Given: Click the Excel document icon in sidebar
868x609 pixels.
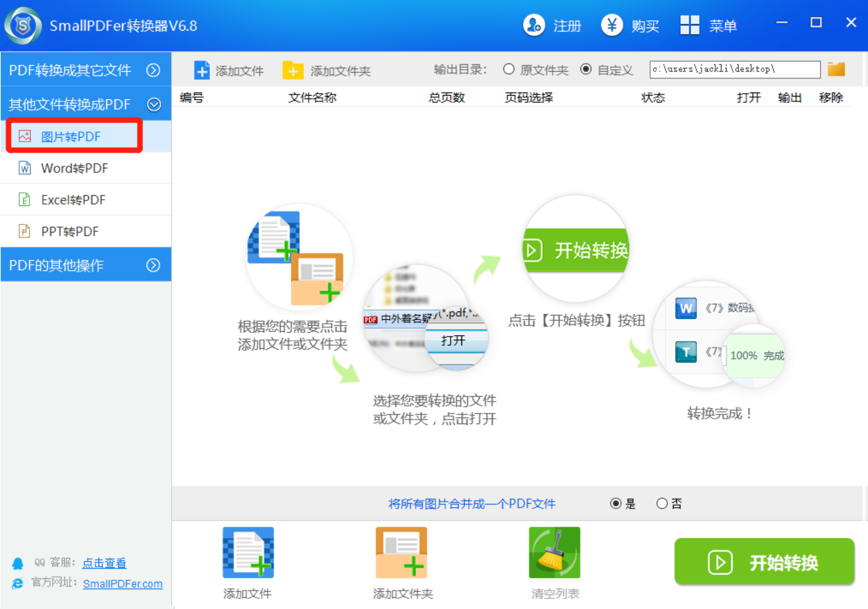Looking at the screenshot, I should tap(25, 200).
